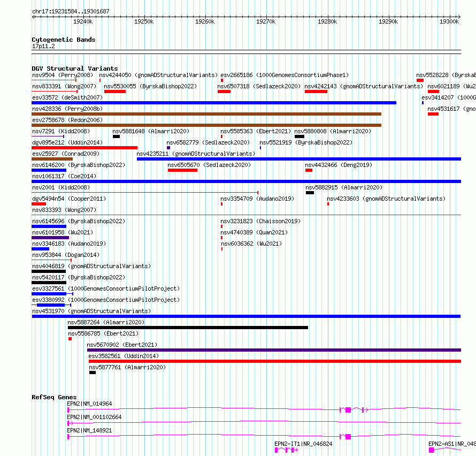
Task: Click the nsv5528228 red bar
Action: click(x=420, y=80)
